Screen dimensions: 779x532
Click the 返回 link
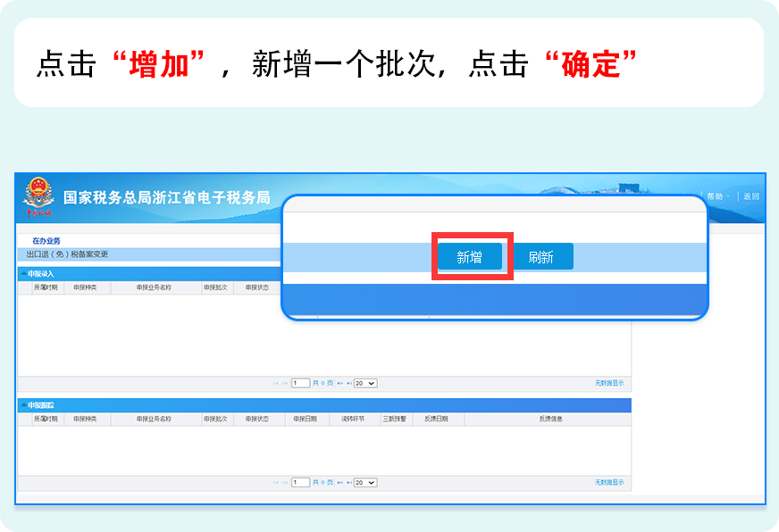[x=751, y=196]
